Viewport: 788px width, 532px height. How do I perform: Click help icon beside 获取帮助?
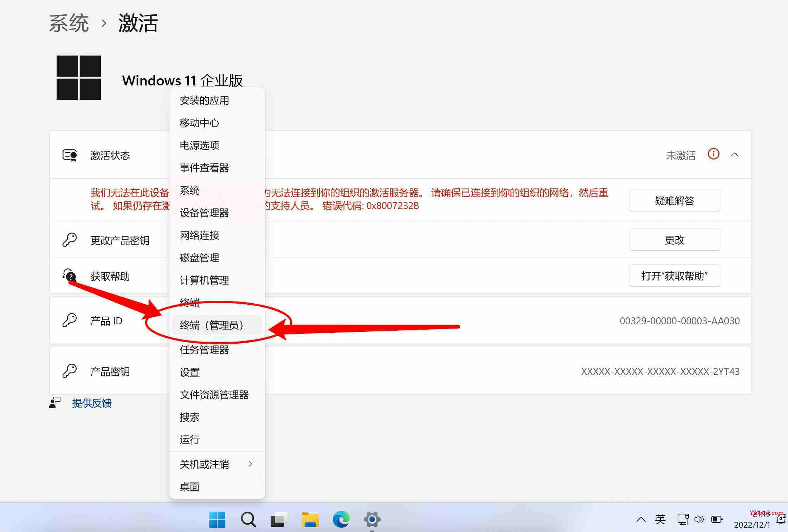coord(70,275)
